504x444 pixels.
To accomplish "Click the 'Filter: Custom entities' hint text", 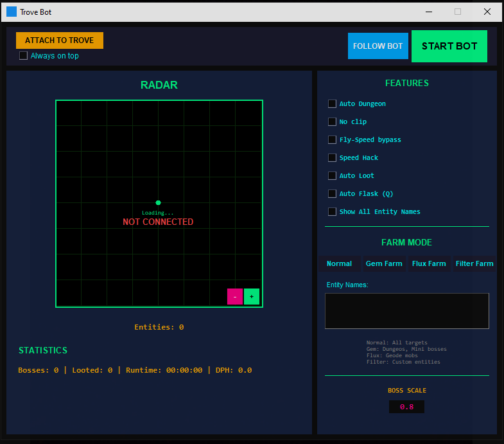I will click(403, 362).
